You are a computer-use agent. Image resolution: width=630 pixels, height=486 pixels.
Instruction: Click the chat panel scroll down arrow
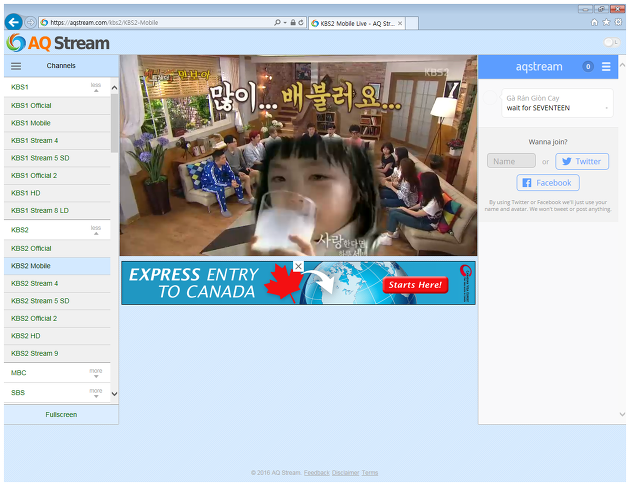[x=622, y=414]
